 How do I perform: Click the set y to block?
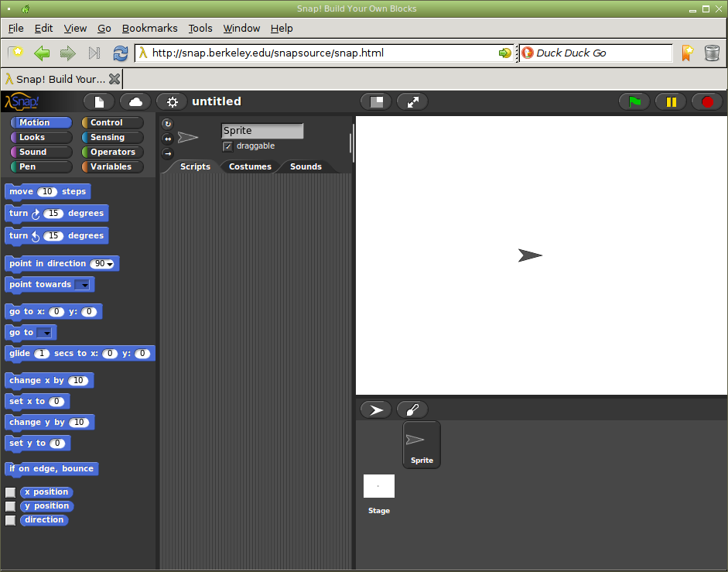click(38, 444)
